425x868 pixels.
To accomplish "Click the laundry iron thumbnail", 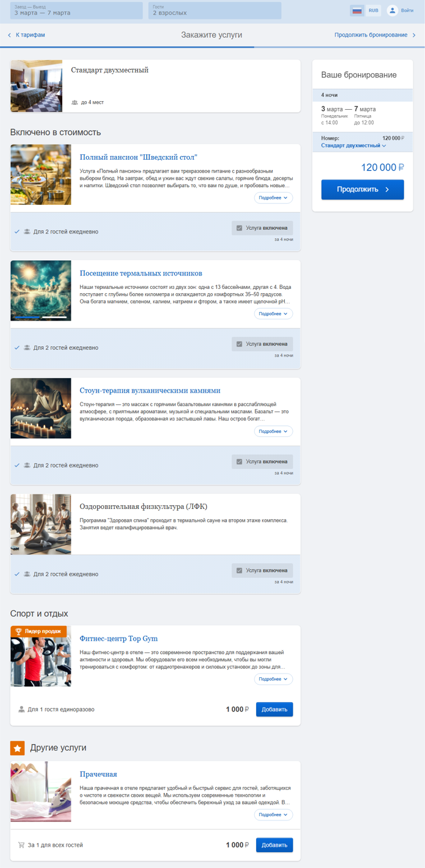I will [41, 791].
